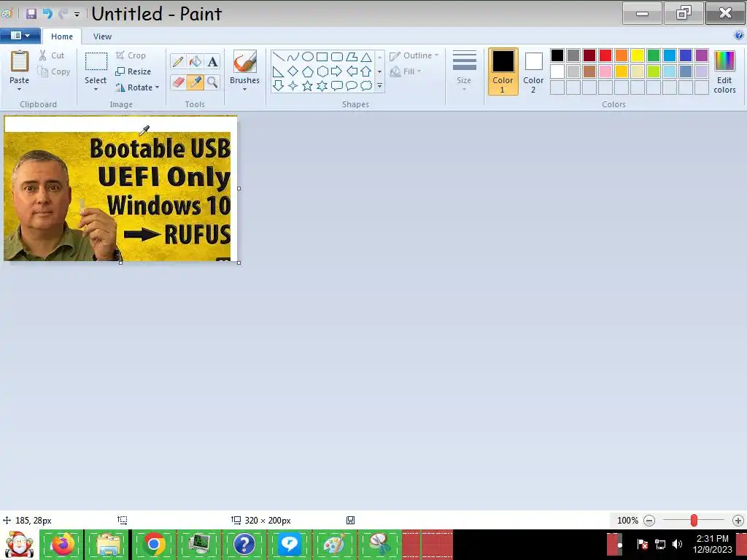Viewport: 747px width, 560px height.
Task: Choose the Down arrow shape
Action: point(278,86)
